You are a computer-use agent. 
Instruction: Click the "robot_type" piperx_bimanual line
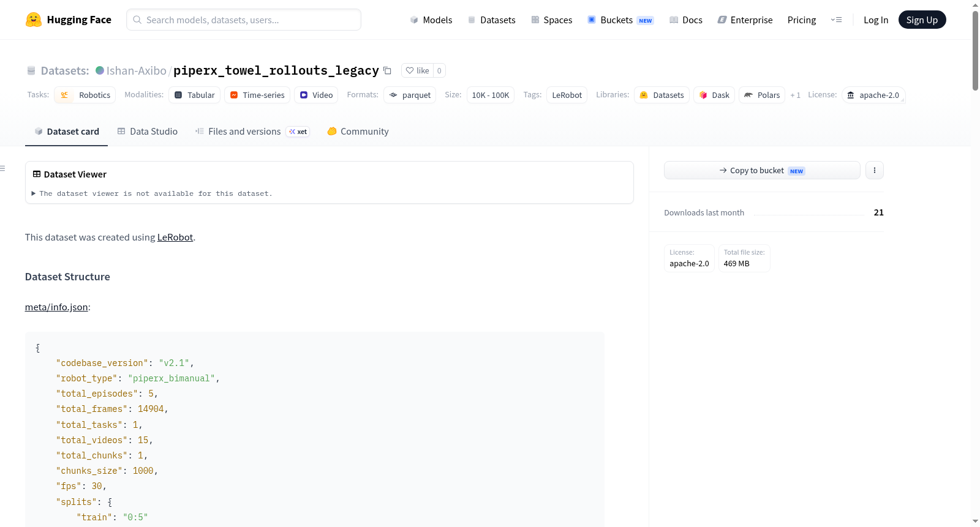(x=138, y=378)
